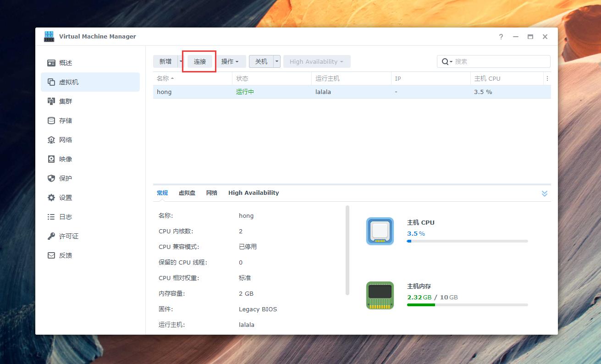Open the 保护 (Protection) panel
This screenshot has width=601, height=364.
pyautogui.click(x=66, y=178)
